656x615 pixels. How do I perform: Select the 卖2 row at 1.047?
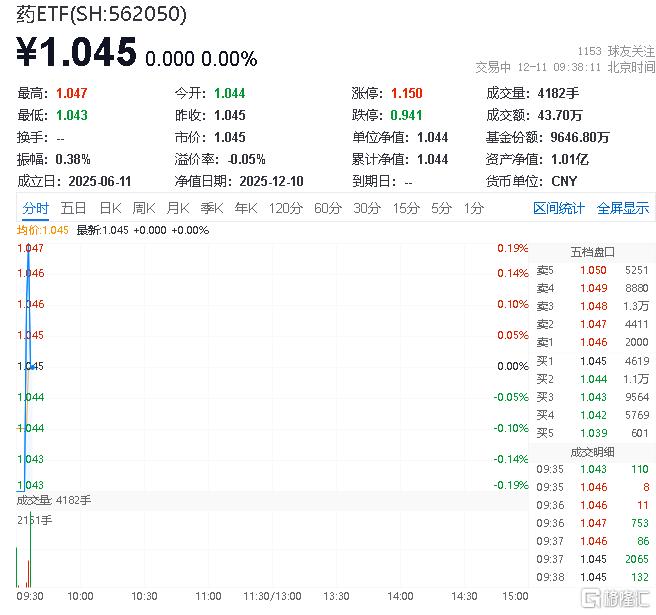tap(592, 324)
